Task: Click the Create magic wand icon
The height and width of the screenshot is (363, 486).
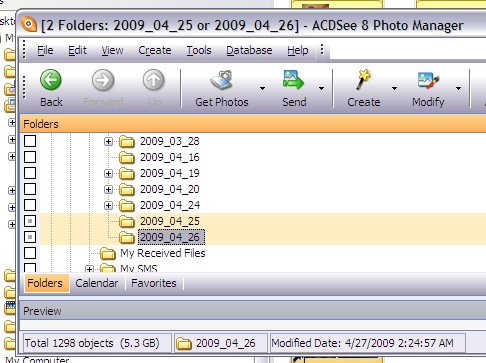Action: 363,80
